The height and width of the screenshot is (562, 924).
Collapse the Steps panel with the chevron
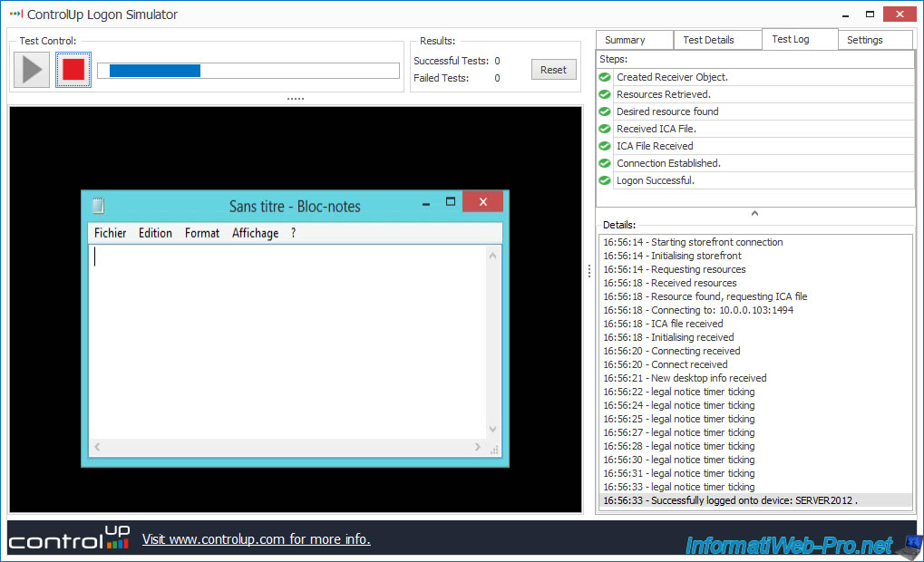click(x=754, y=213)
